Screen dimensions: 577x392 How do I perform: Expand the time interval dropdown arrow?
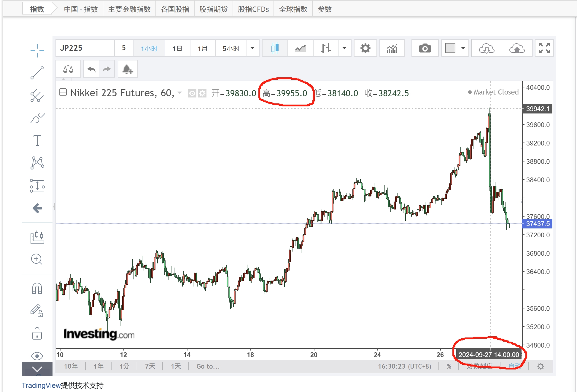pyautogui.click(x=252, y=48)
